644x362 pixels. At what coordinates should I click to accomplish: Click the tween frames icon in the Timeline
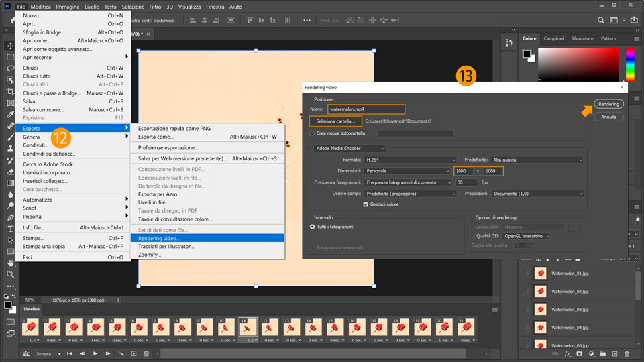[121, 353]
